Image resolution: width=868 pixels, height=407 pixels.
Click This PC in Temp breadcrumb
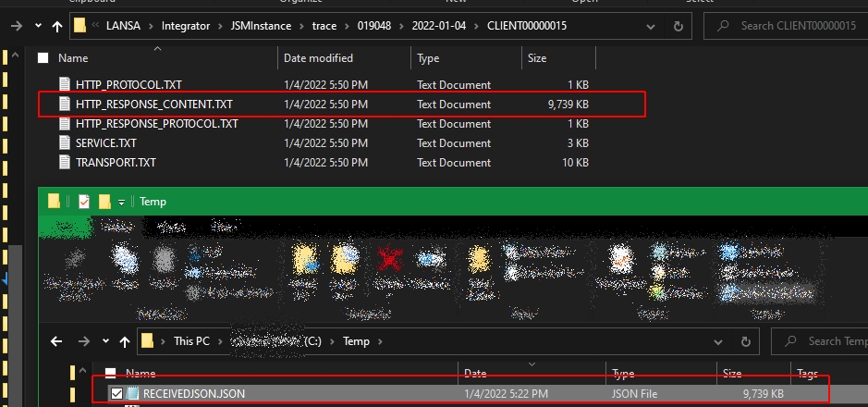(x=191, y=341)
